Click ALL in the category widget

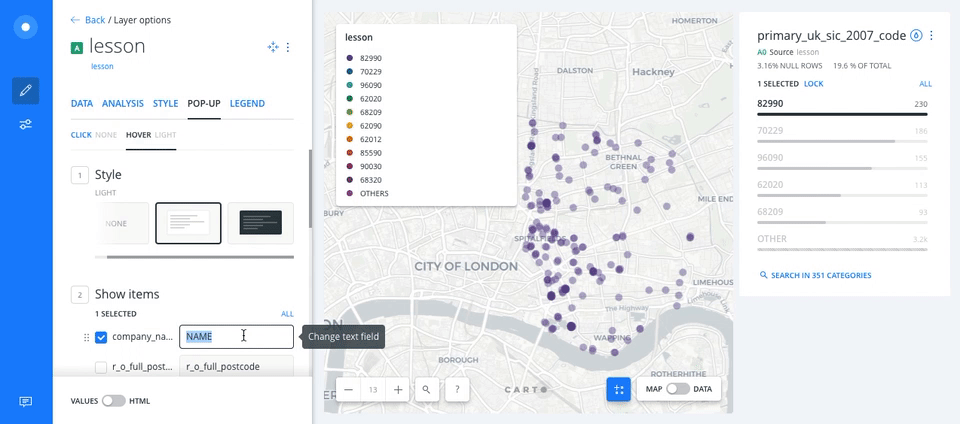point(925,84)
